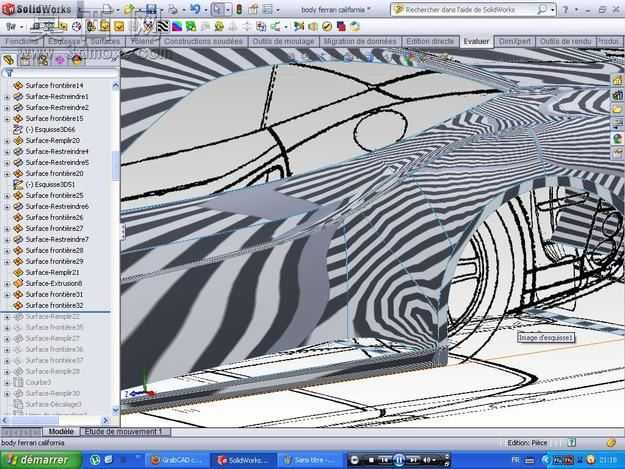The width and height of the screenshot is (625, 469).
Task: Click the filter funnel icon in feature tree
Action: tap(9, 73)
